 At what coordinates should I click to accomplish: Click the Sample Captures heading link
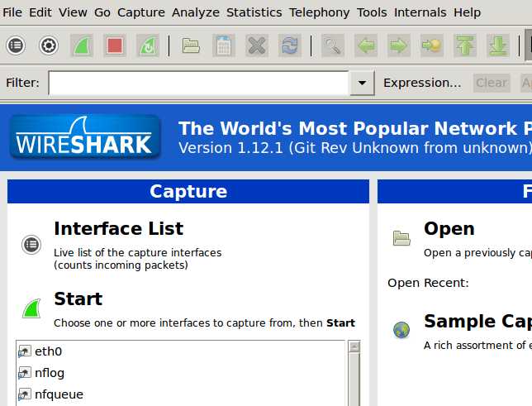(477, 322)
